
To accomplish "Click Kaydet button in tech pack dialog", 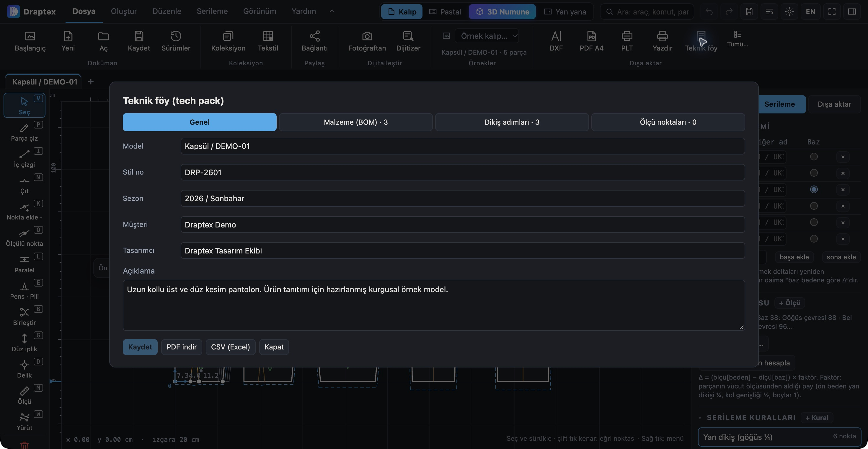I will pos(140,347).
